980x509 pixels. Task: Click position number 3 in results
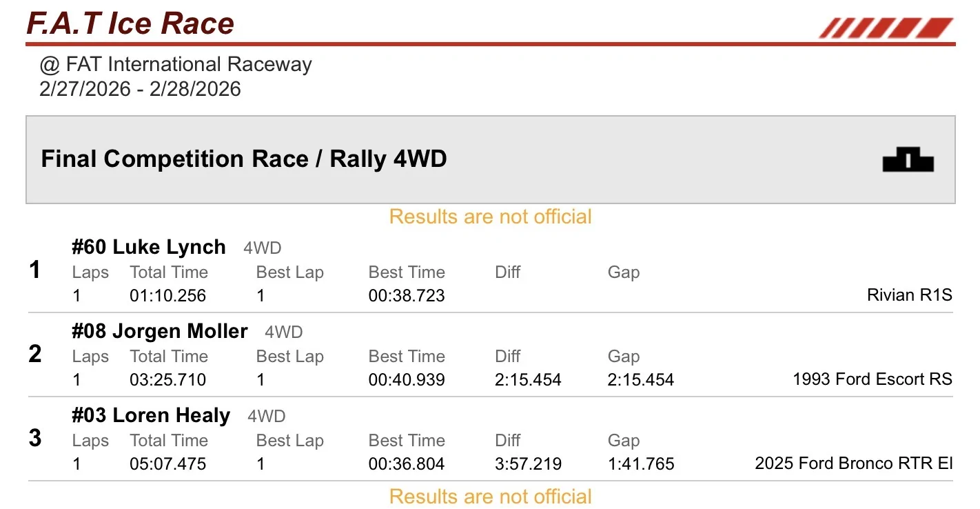click(x=35, y=439)
